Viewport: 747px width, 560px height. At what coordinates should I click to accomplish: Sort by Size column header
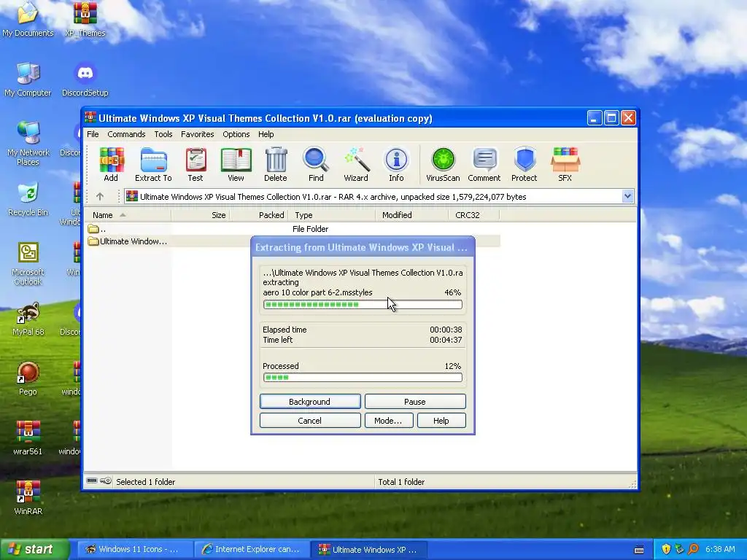pyautogui.click(x=201, y=215)
